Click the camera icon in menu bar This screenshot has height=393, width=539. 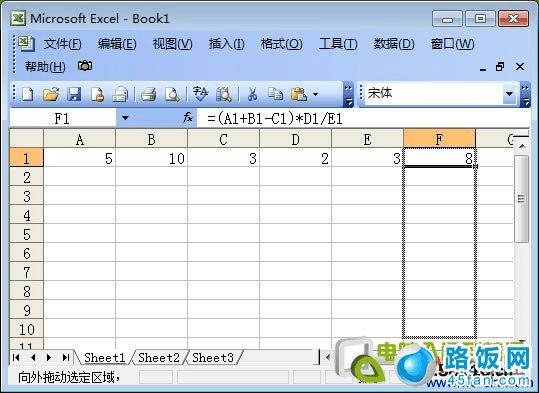pos(85,65)
